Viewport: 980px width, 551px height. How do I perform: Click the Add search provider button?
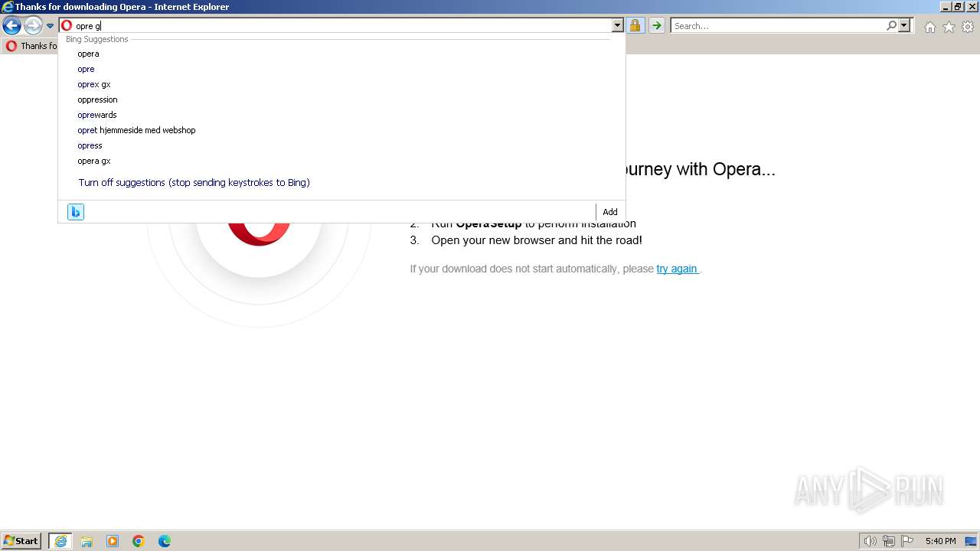tap(610, 212)
